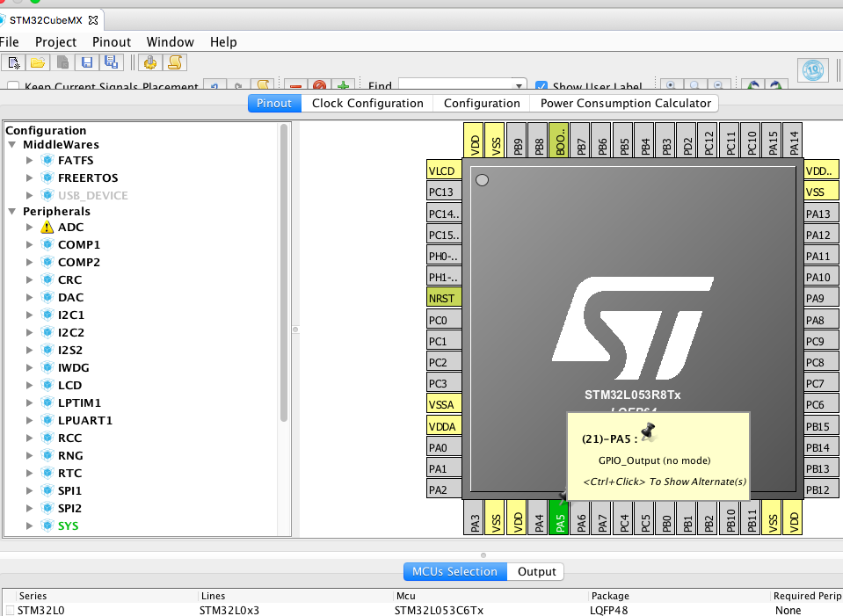Open the Find pin dropdown arrow

(519, 87)
